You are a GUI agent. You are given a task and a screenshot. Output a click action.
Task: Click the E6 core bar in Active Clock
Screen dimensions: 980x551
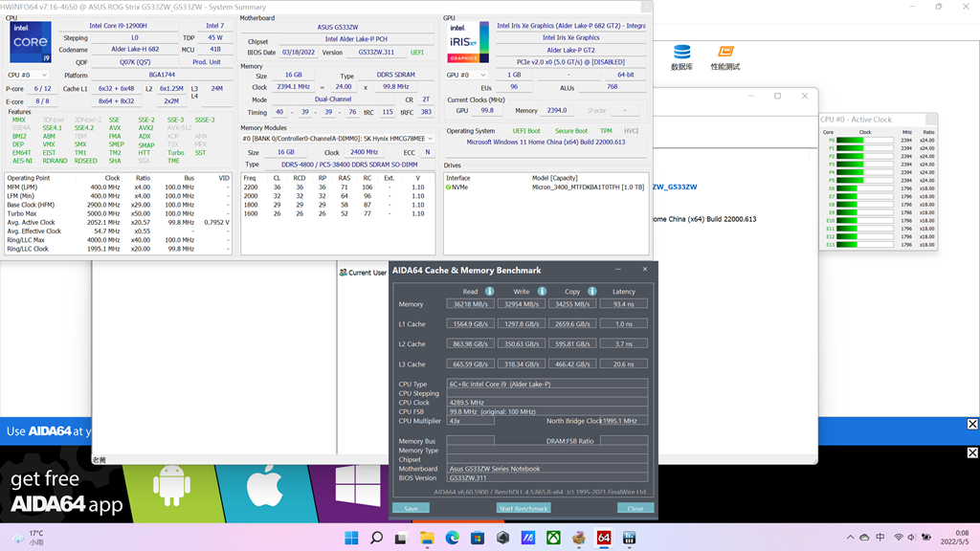(864, 188)
